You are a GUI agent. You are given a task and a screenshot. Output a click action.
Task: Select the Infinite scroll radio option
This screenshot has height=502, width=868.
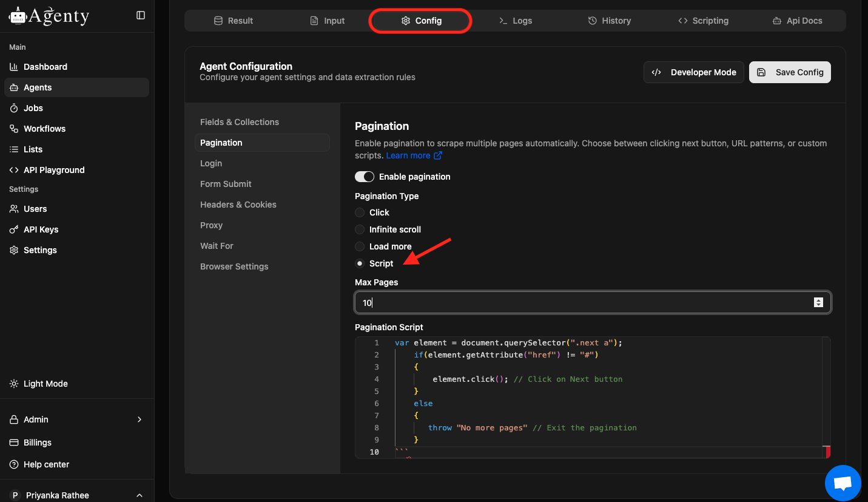(360, 229)
